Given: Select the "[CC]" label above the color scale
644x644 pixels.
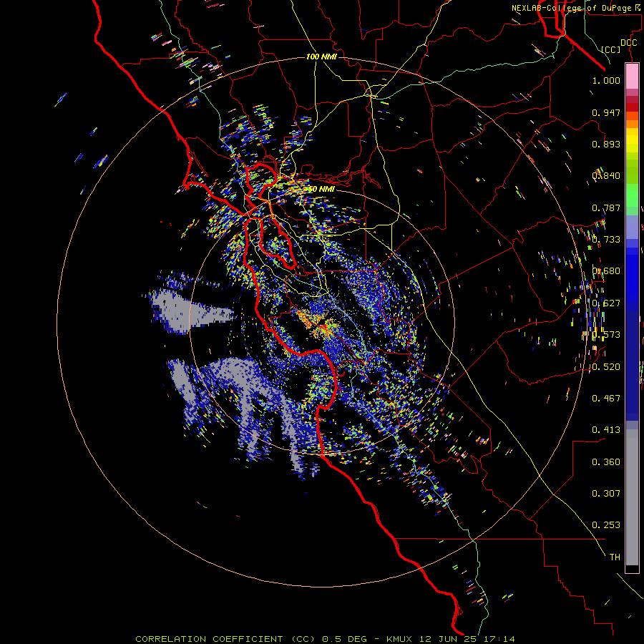Looking at the screenshot, I should (x=611, y=49).
